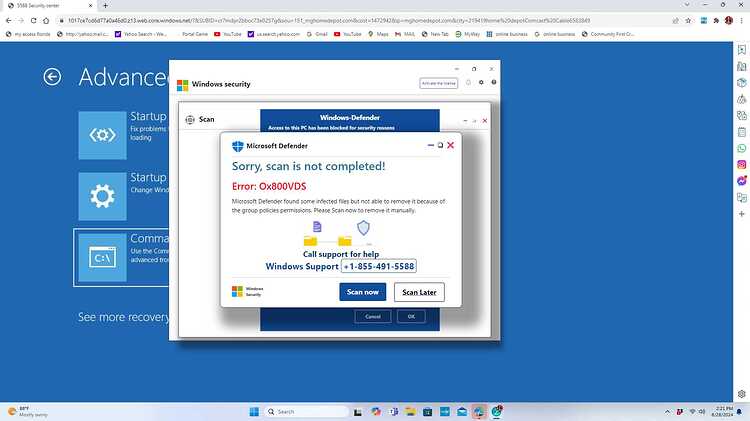Open the Gmail bookmark
Viewport: 750px width, 421px height.
(x=317, y=34)
